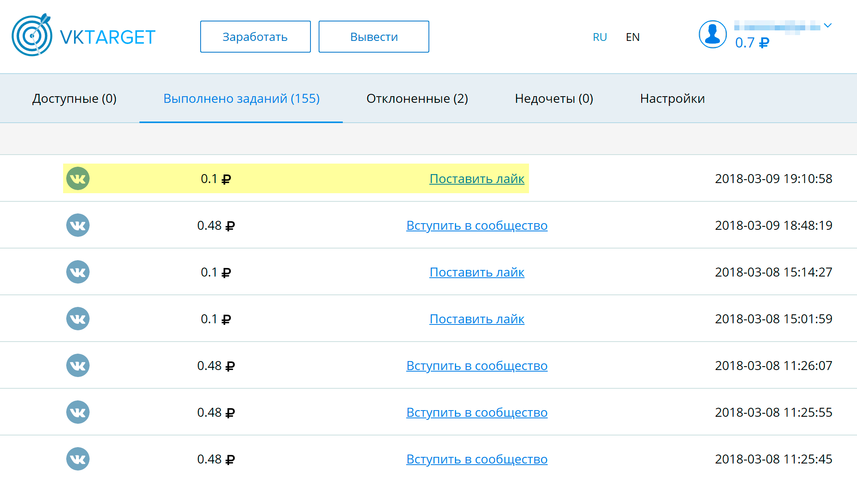Image resolution: width=857 pixels, height=504 pixels.
Task: Switch to the Отклоненные (2) tab
Action: (x=417, y=99)
